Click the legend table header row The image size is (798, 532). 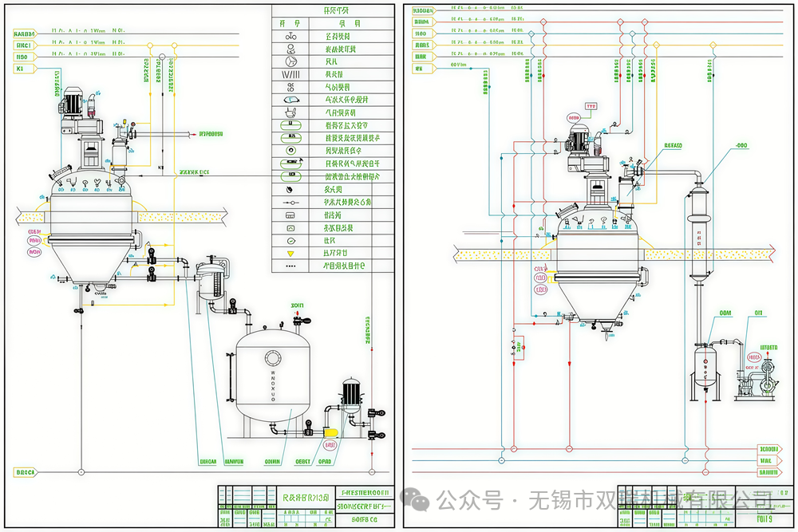pos(334,10)
